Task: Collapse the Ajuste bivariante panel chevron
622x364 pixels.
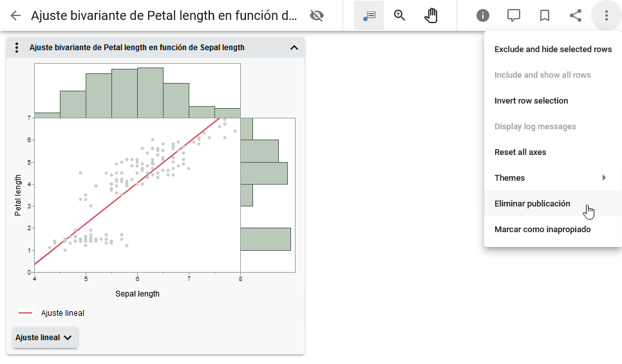Action: pos(294,48)
